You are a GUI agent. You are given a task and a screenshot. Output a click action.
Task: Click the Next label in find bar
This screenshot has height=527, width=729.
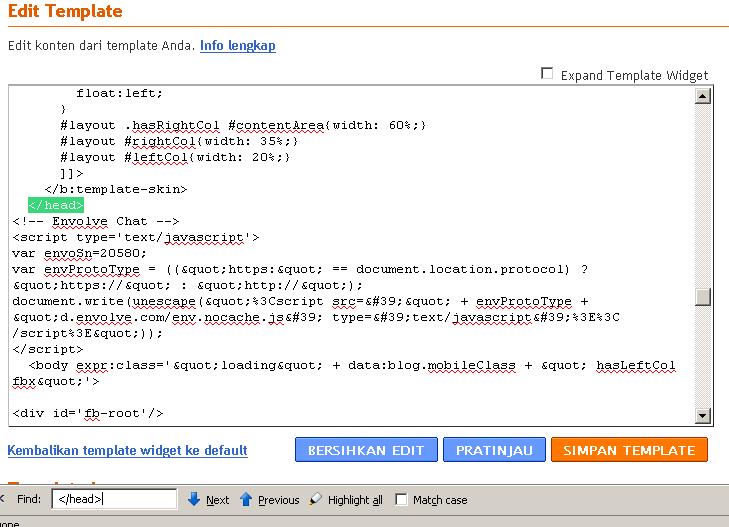coord(218,500)
